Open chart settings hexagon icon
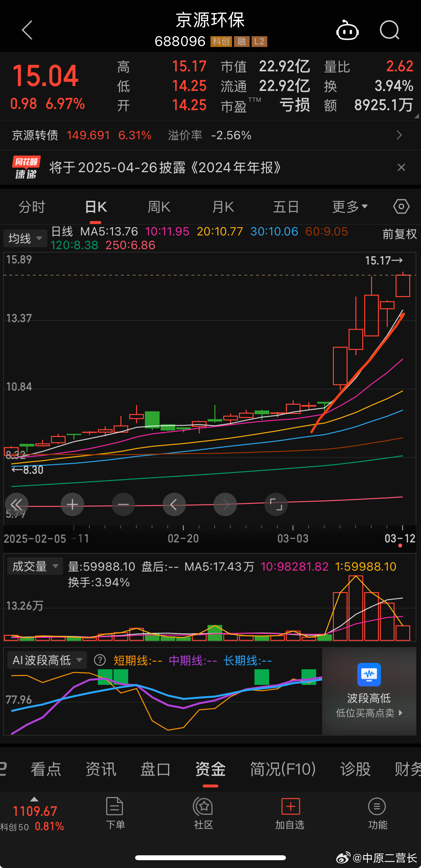The image size is (421, 868). [x=401, y=206]
